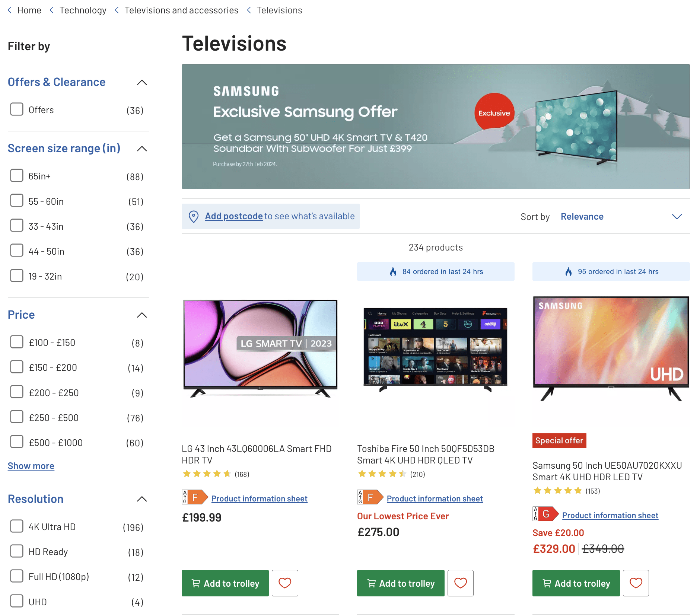The image size is (700, 615).
Task: Add Samsung 50 Inch TV to trolley
Action: [576, 583]
